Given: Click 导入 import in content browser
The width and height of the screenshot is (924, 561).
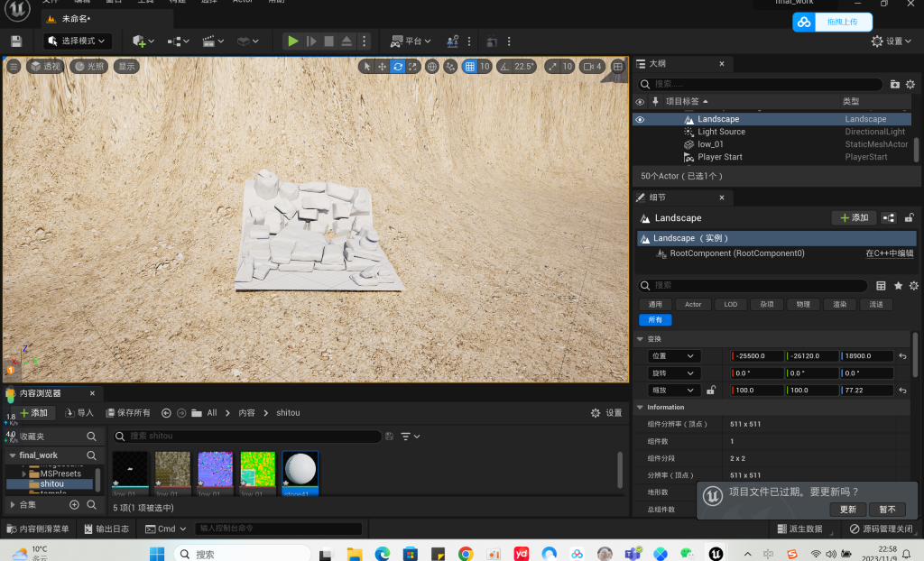Looking at the screenshot, I should [79, 413].
